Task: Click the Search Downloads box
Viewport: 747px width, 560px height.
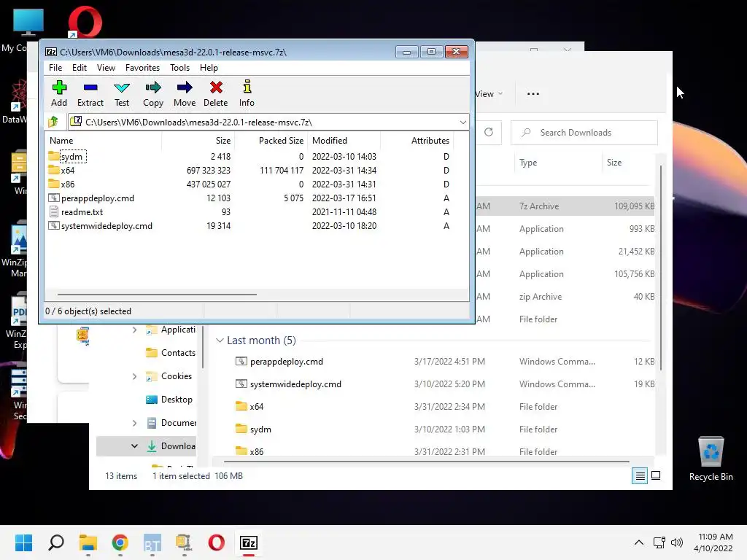Action: [x=584, y=133]
